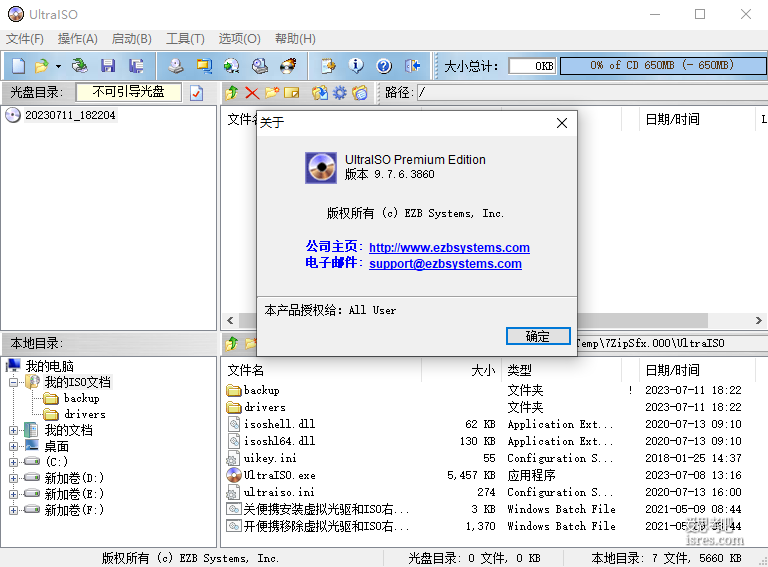This screenshot has width=768, height=567.
Task: Click the Rename label icon
Action: 291,93
